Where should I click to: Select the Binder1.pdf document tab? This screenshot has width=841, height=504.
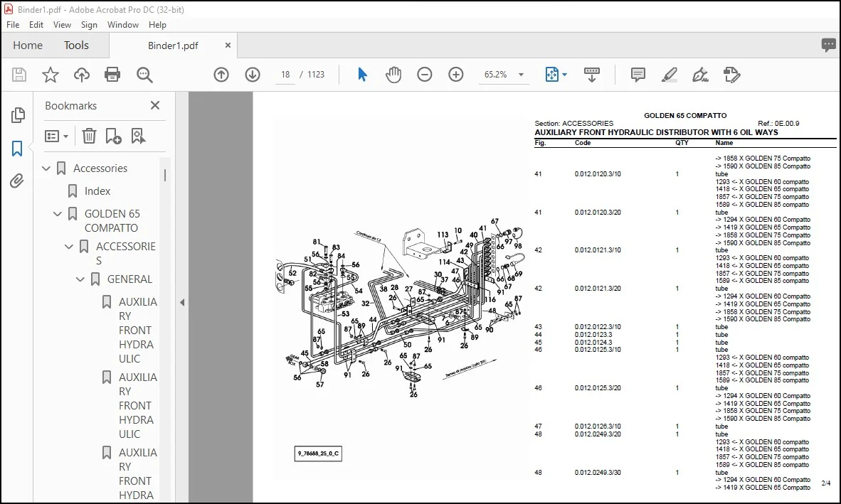pyautogui.click(x=173, y=45)
